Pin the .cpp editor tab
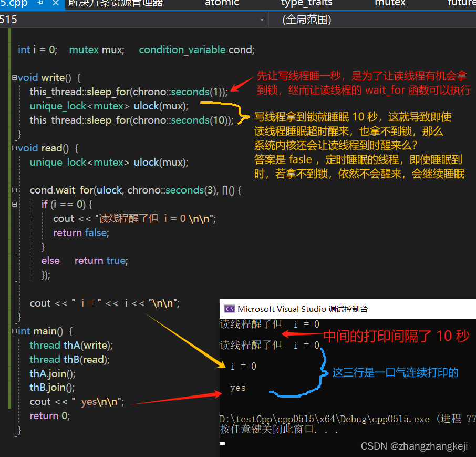This screenshot has width=476, height=457. pos(40,3)
